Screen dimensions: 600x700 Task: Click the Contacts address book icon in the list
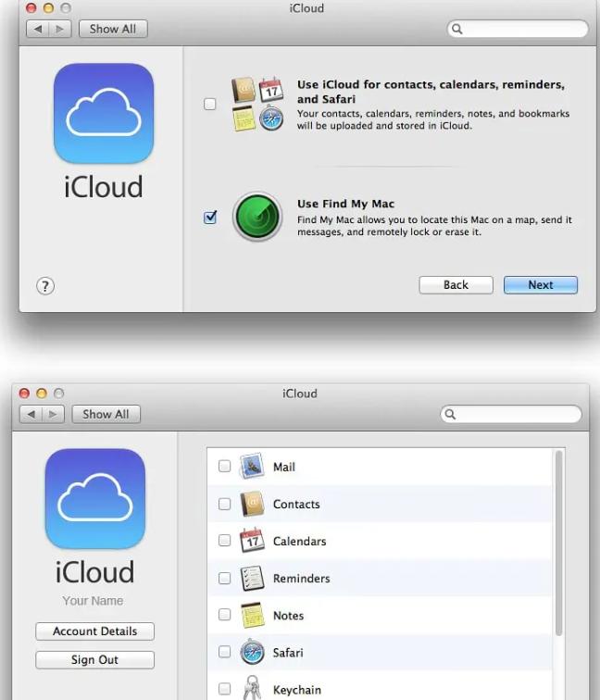click(252, 504)
